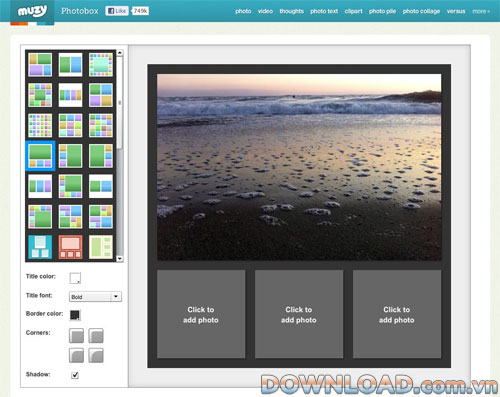This screenshot has width=500, height=397.
Task: Click the Photobox title link
Action: coord(80,11)
